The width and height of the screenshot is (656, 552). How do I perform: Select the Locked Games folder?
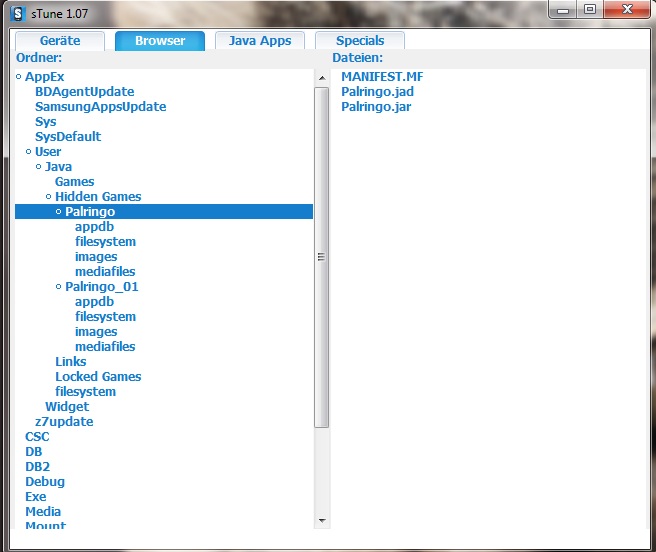tap(98, 377)
